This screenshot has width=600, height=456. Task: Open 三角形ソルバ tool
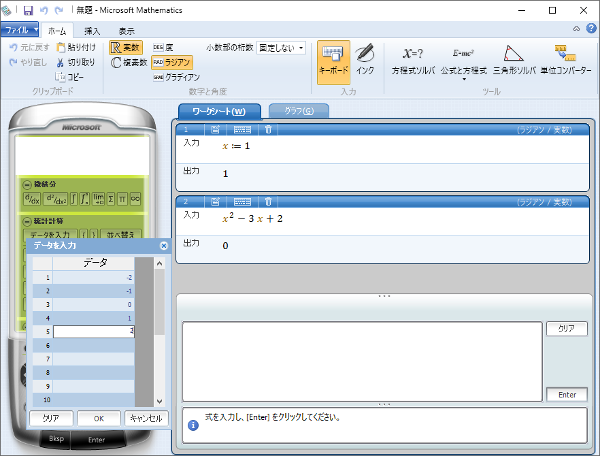click(x=514, y=60)
